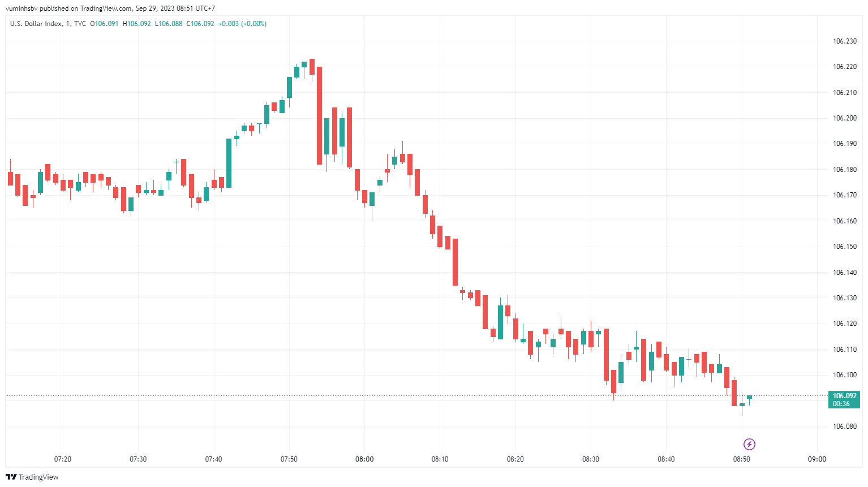Click the change value +0.003 (+0.00%)
Screen dimensions: 868x487
pos(242,24)
